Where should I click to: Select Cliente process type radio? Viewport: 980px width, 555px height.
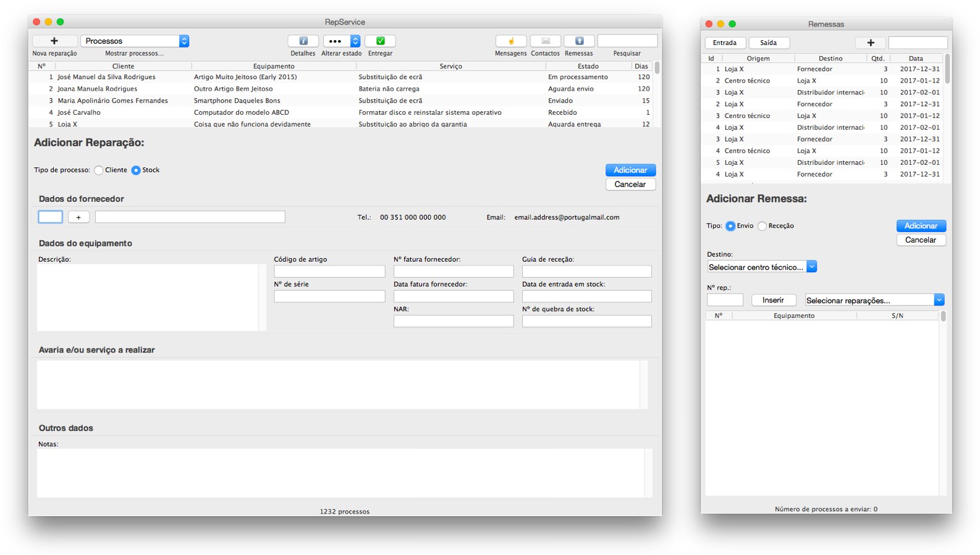[99, 170]
